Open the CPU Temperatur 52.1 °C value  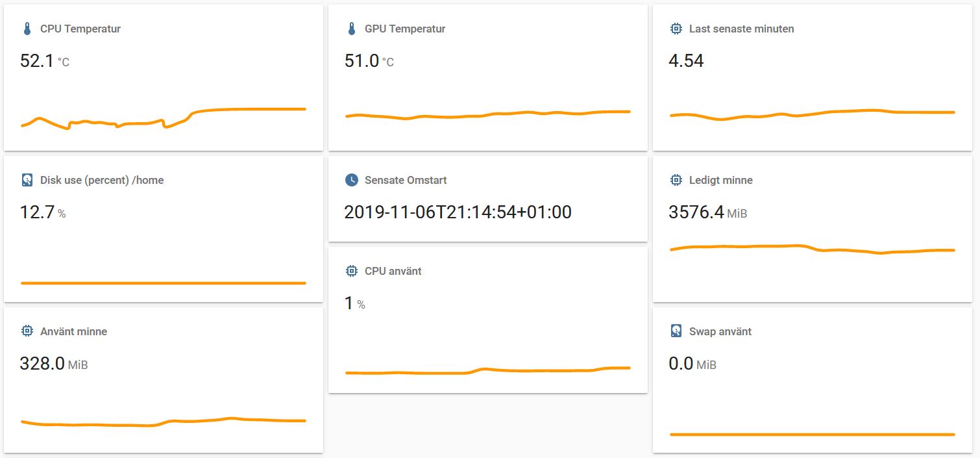click(x=45, y=61)
